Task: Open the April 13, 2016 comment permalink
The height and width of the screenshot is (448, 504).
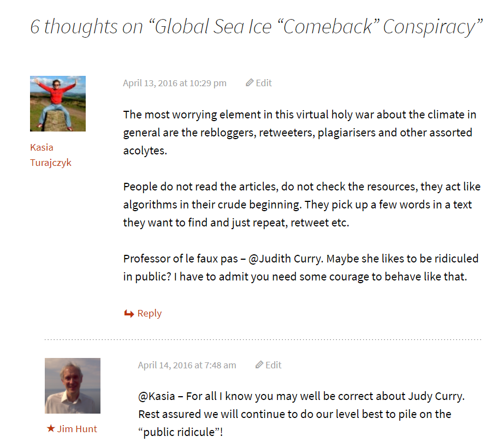Action: [x=174, y=83]
